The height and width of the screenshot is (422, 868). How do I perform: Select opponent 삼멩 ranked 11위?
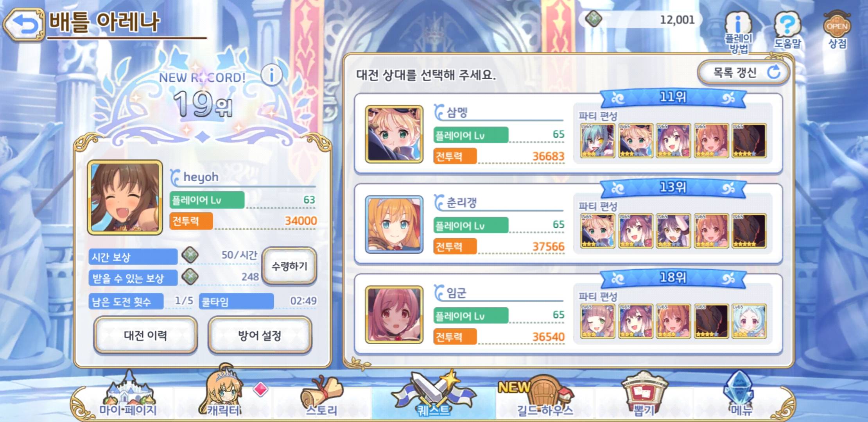[x=568, y=133]
